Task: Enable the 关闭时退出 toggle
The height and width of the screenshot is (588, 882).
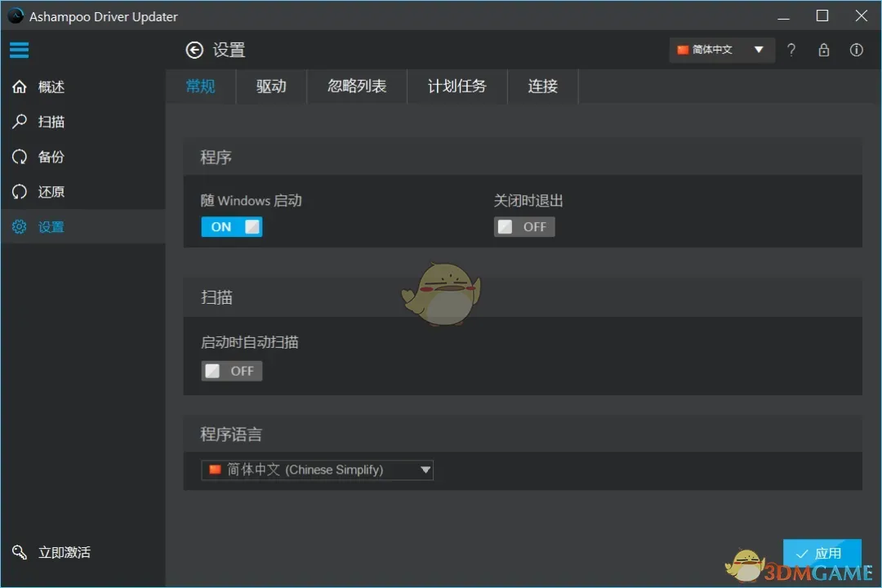Action: click(x=523, y=226)
